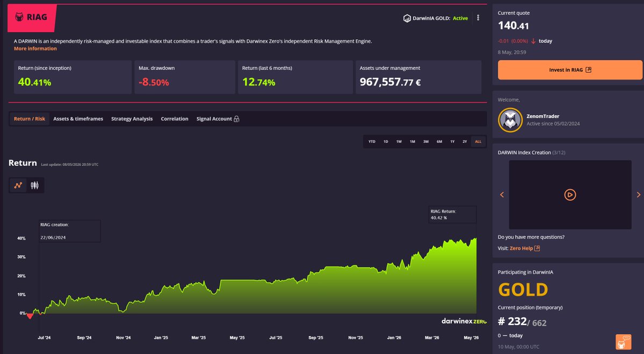Click the RIAG creation 22/06/2024 label
The image size is (644, 354).
pyautogui.click(x=69, y=231)
